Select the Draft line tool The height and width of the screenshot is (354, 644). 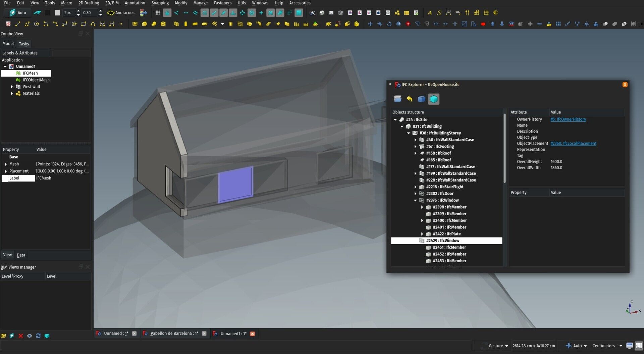coord(18,24)
